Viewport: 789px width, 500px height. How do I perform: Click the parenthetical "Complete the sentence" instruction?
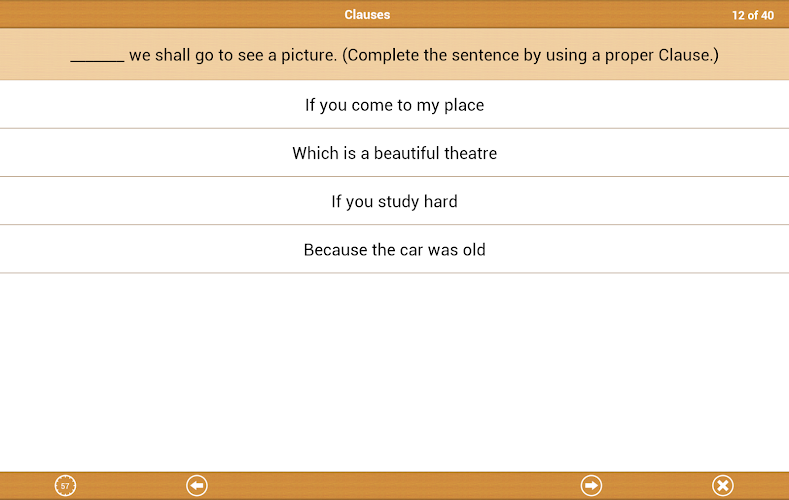(530, 55)
